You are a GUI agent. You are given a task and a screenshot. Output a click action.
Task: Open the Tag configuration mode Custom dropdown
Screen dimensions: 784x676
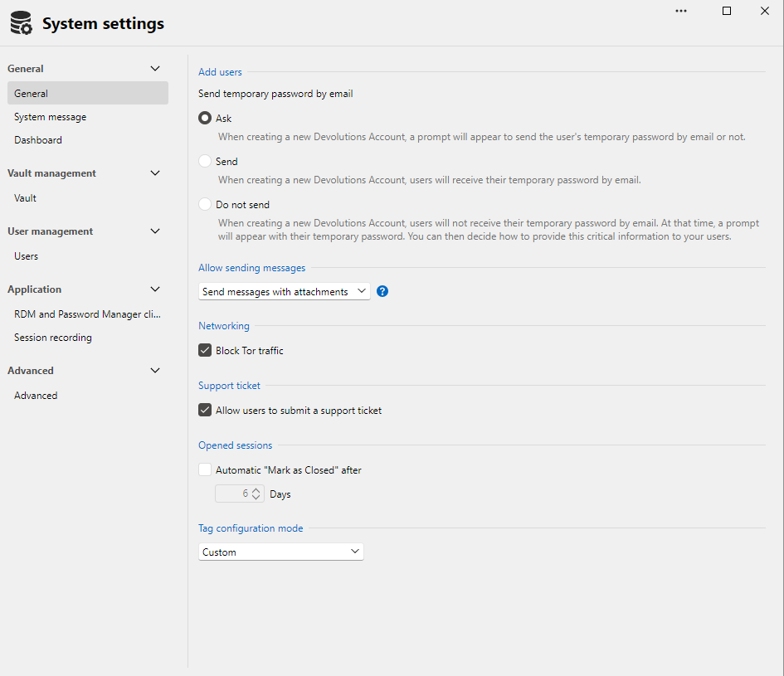(x=281, y=552)
